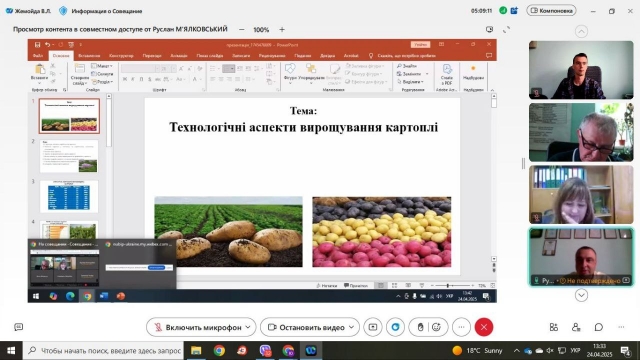Image resolution: width=640 pixels, height=360 pixels.
Task: Expand video options arrow
Action: [351, 327]
